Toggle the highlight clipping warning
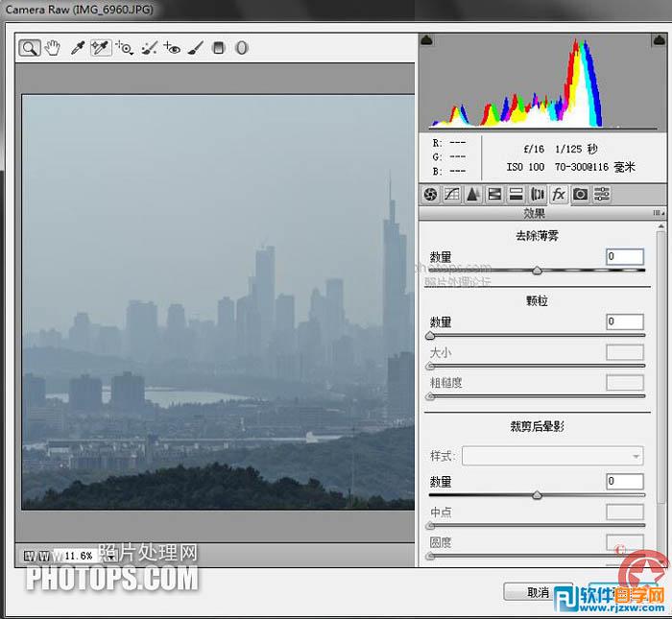This screenshot has width=672, height=619. pos(659,40)
